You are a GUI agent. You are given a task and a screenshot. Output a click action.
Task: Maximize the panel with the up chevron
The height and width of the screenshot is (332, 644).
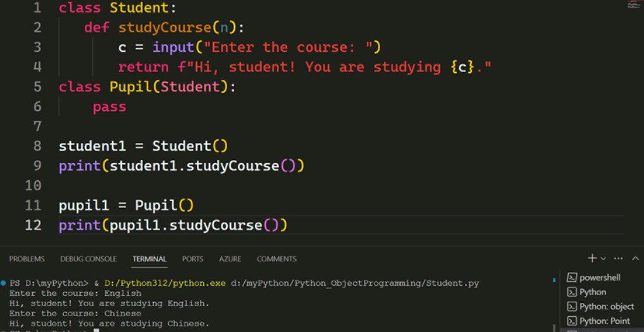click(635, 259)
